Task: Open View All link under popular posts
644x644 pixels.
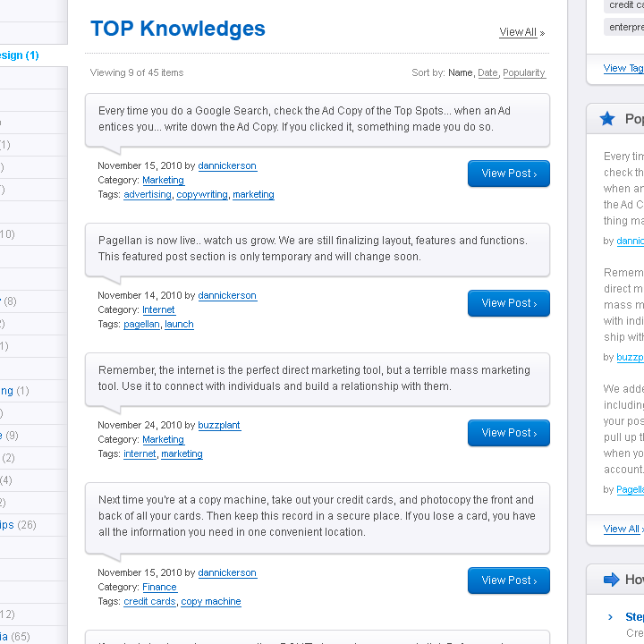Action: coord(623,529)
